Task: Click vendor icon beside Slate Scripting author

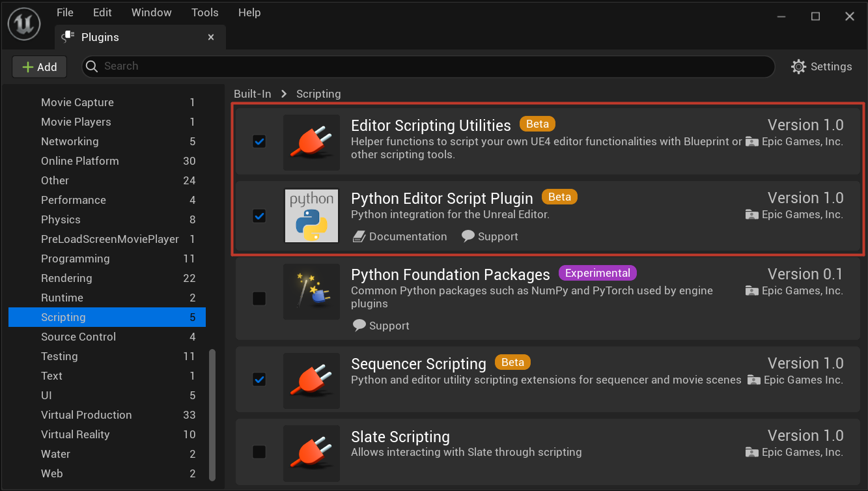Action: [752, 452]
